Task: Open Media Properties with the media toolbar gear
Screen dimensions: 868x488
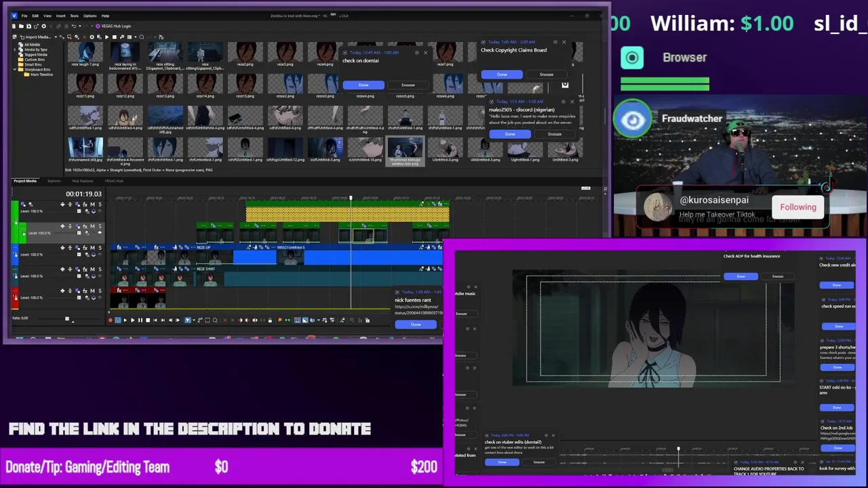Action: [x=92, y=37]
